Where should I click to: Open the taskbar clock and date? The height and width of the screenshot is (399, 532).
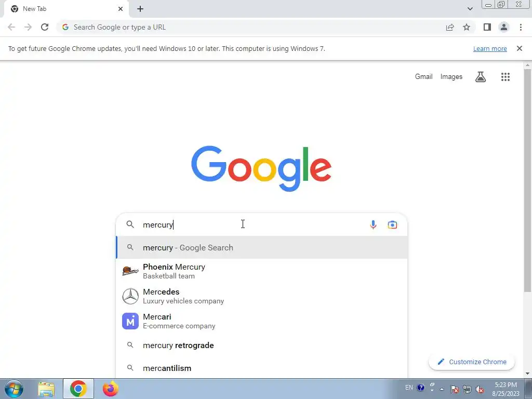pos(506,389)
